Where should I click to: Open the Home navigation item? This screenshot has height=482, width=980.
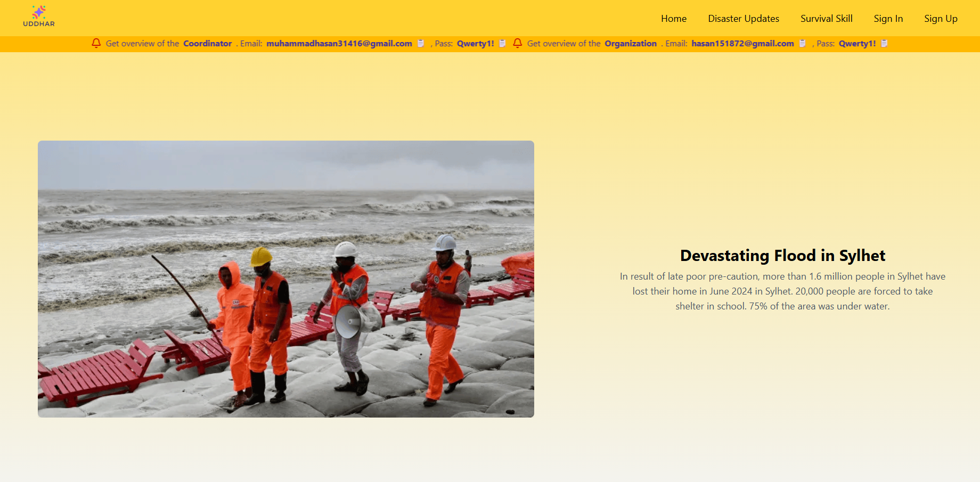(673, 18)
